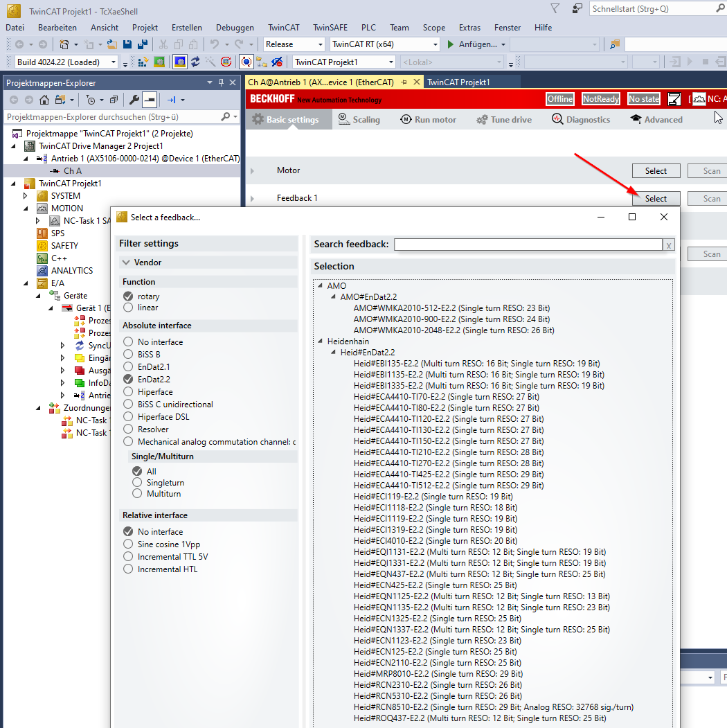This screenshot has width=727, height=728.
Task: Click the wrench properties icon in explorer toolbar
Action: point(134,100)
